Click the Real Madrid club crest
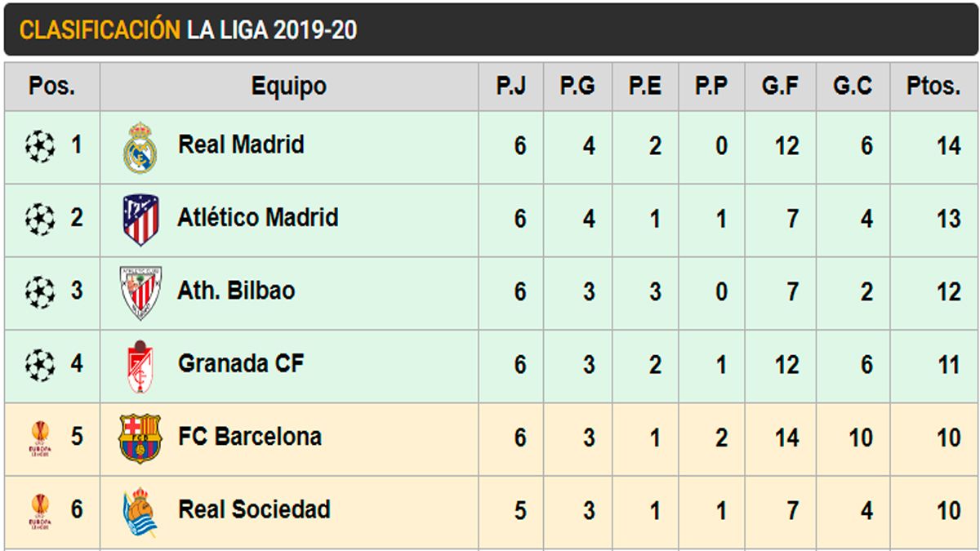The width and height of the screenshot is (980, 551). click(140, 148)
